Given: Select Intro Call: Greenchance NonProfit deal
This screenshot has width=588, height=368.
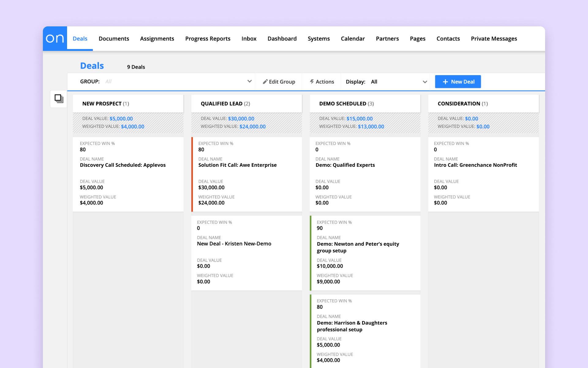Looking at the screenshot, I should point(475,165).
